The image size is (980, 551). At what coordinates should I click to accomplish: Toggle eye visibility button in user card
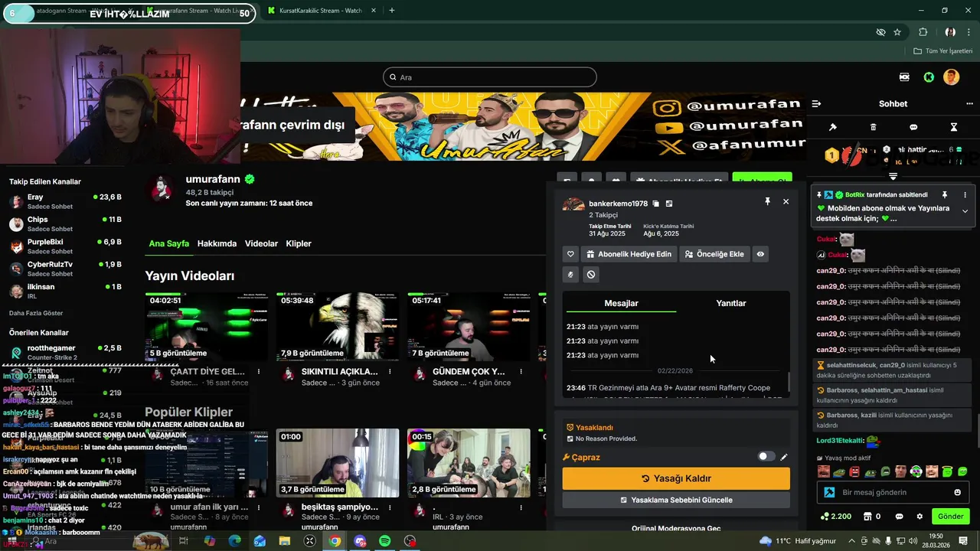(x=760, y=254)
